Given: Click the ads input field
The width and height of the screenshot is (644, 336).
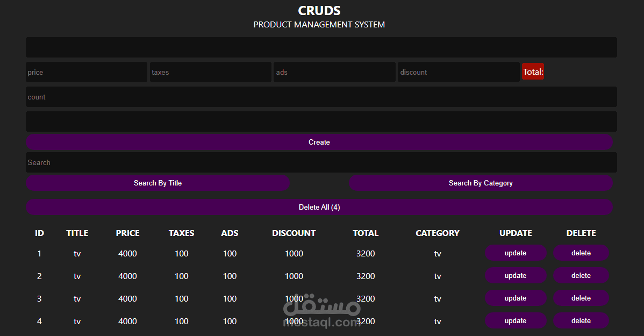Looking at the screenshot, I should click(334, 72).
